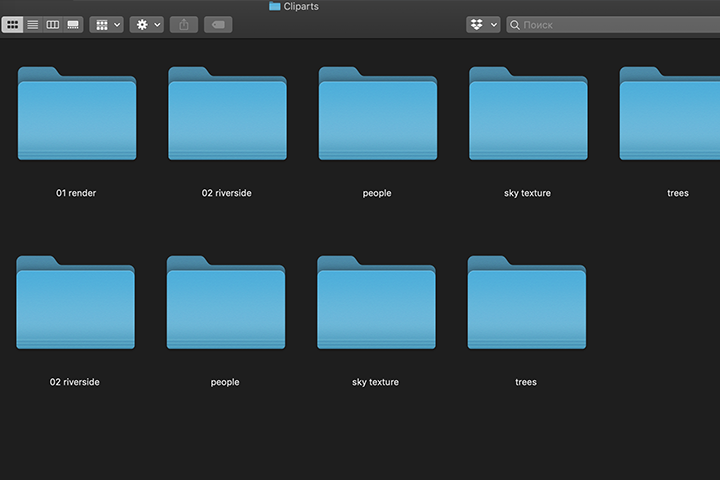Select the lower-row sky texture folder icon
This screenshot has width=720, height=480.
(x=376, y=302)
